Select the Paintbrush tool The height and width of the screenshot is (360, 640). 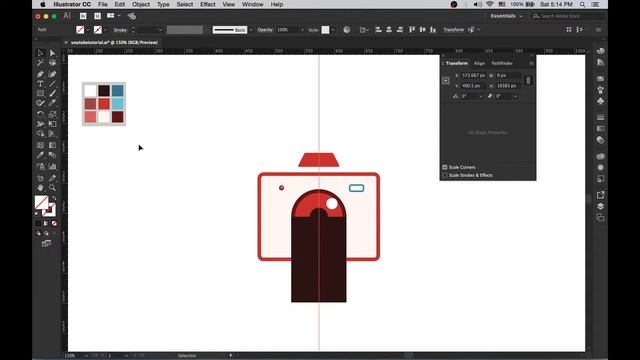pos(52,94)
